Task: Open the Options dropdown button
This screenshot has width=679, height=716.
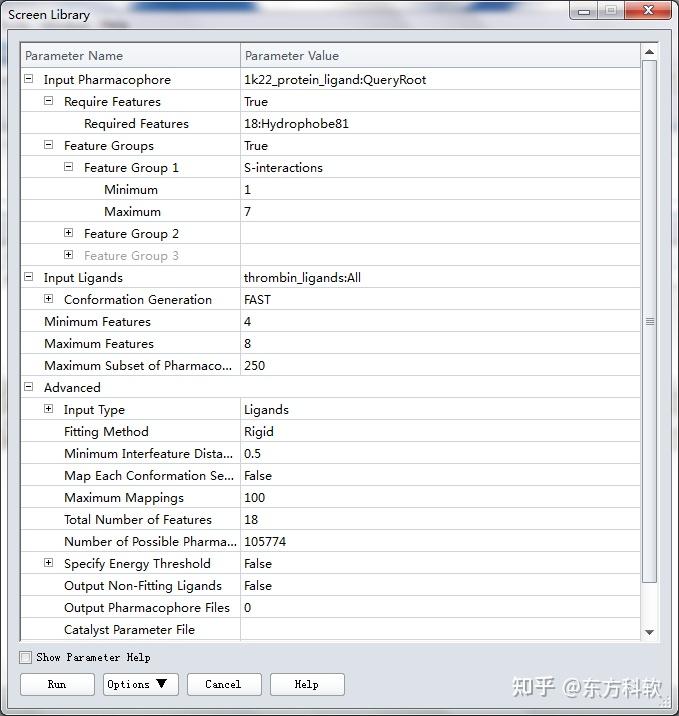Action: (141, 684)
